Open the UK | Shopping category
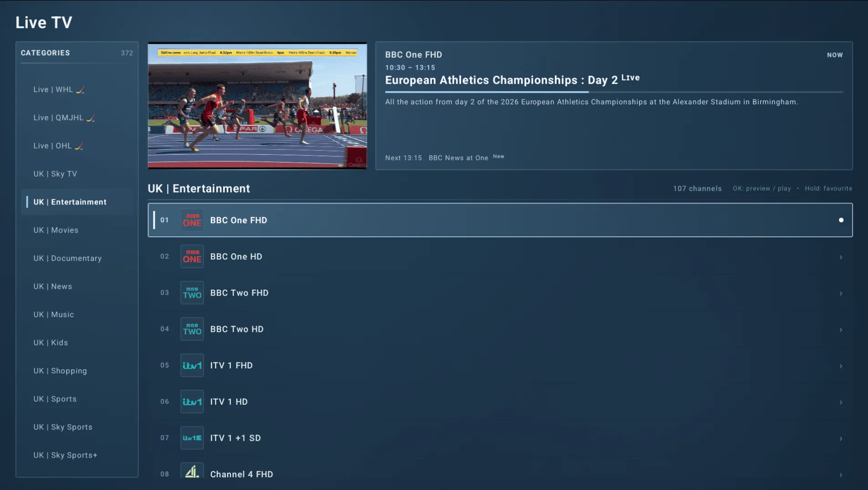 click(77, 371)
